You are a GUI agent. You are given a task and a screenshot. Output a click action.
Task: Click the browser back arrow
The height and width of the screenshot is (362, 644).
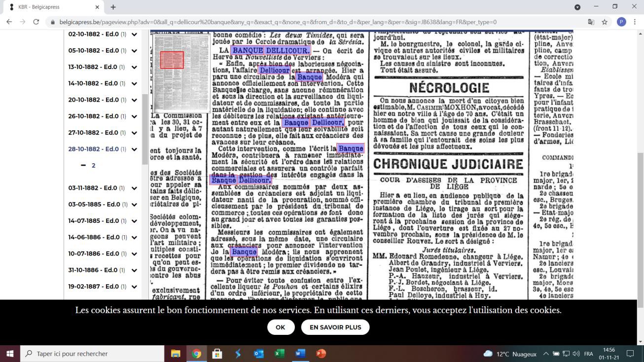tap(9, 22)
